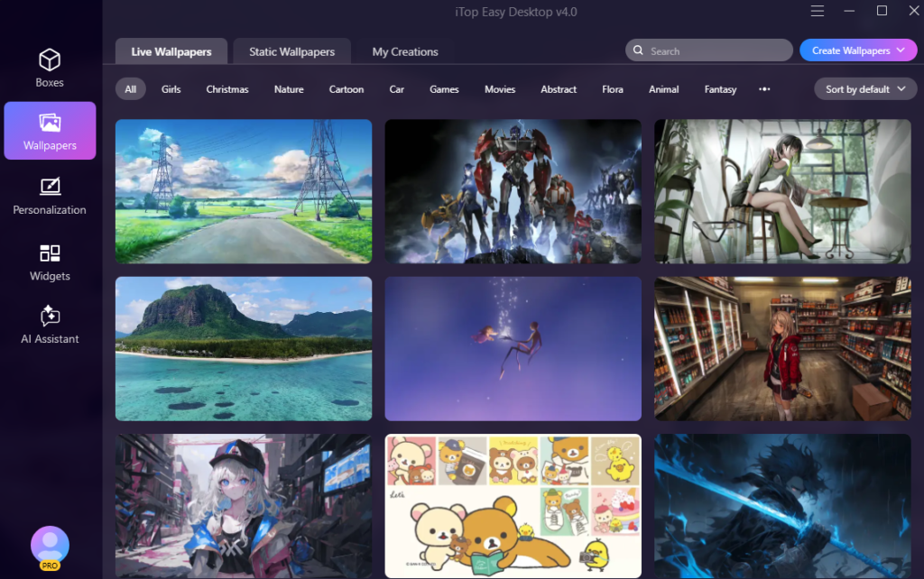924x579 pixels.
Task: Expand the Sort by default dropdown
Action: pyautogui.click(x=865, y=89)
